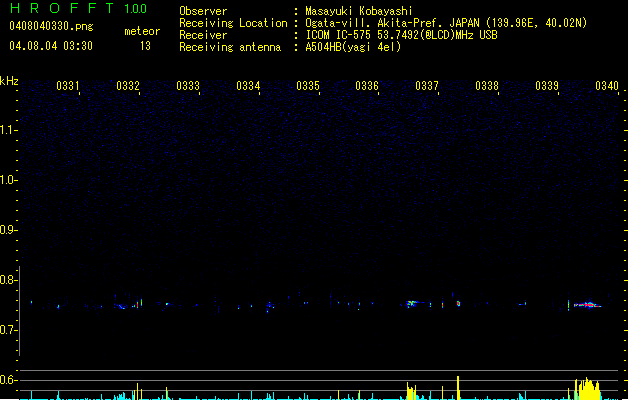Click the 0332 time marker

pos(128,86)
